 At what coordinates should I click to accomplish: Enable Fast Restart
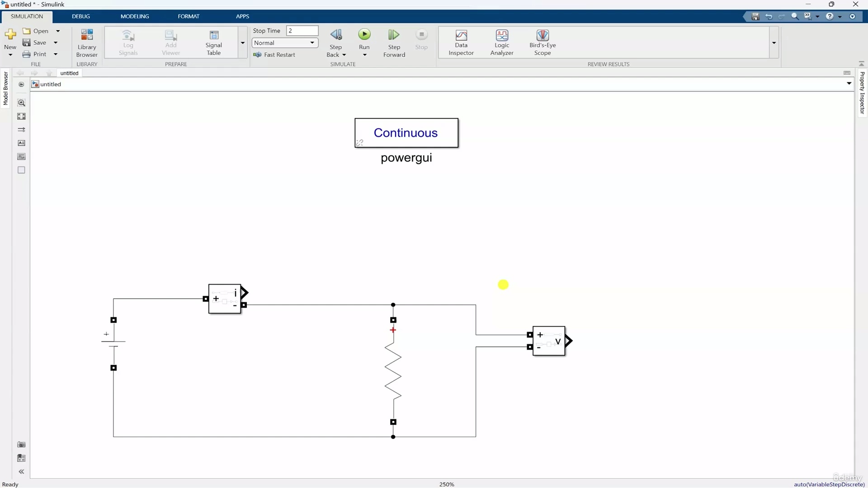click(x=275, y=55)
